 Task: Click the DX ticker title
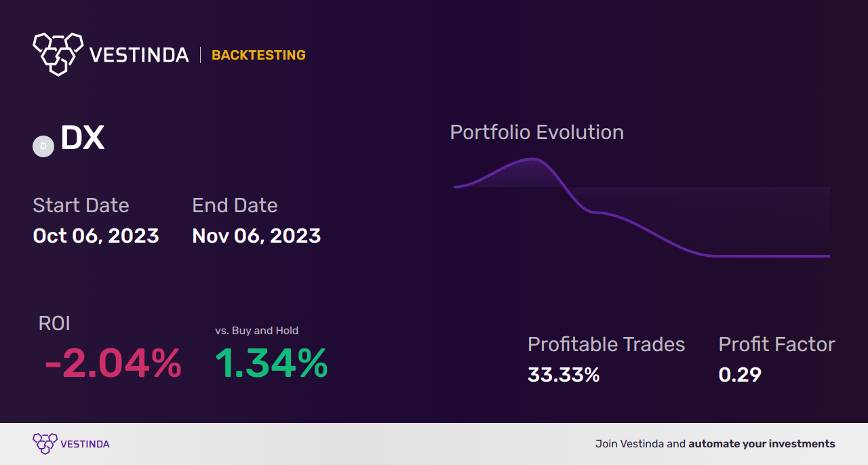point(83,138)
